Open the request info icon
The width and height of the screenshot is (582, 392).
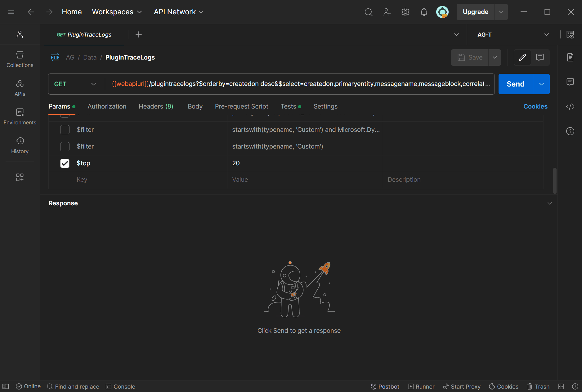point(570,131)
